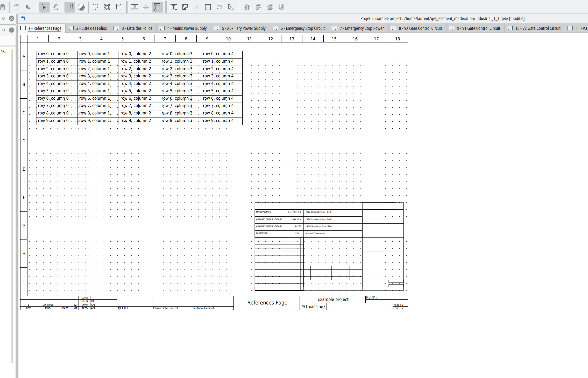Open the 2 - Liste des Folios tab
The height and width of the screenshot is (378, 588).
[88, 28]
